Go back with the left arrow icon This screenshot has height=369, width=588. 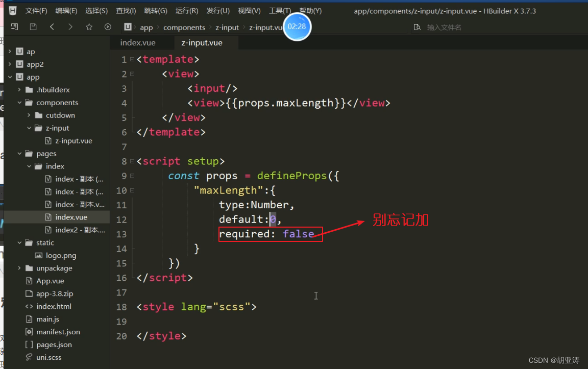coord(52,27)
